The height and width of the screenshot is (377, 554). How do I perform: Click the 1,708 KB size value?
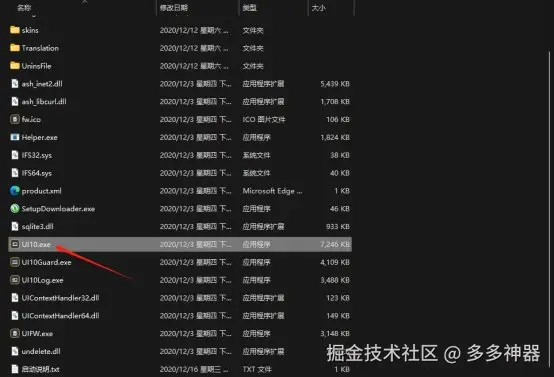click(335, 102)
